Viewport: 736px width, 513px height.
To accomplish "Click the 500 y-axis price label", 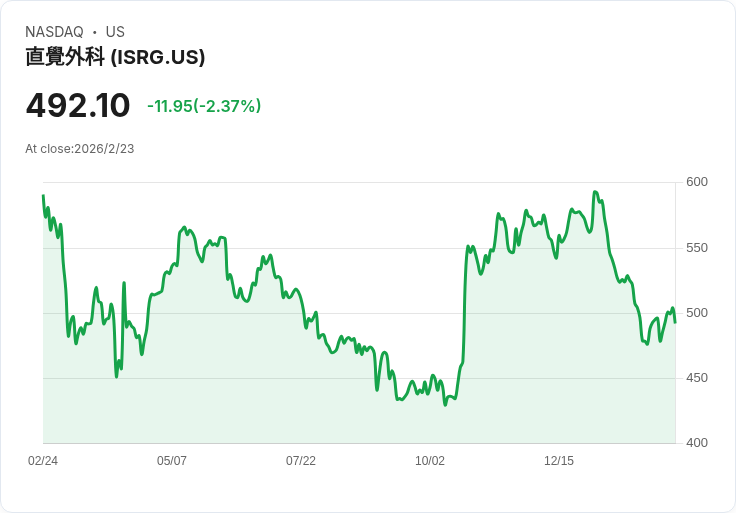I will 697,313.
